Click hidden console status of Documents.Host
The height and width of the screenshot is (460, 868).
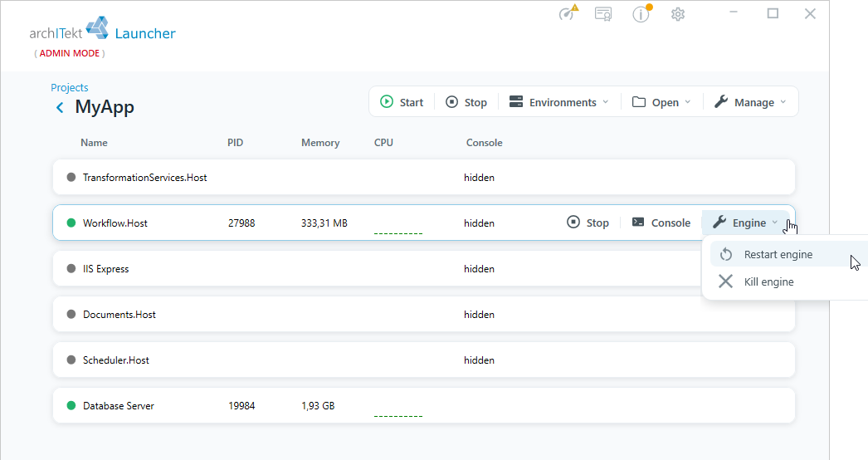479,314
